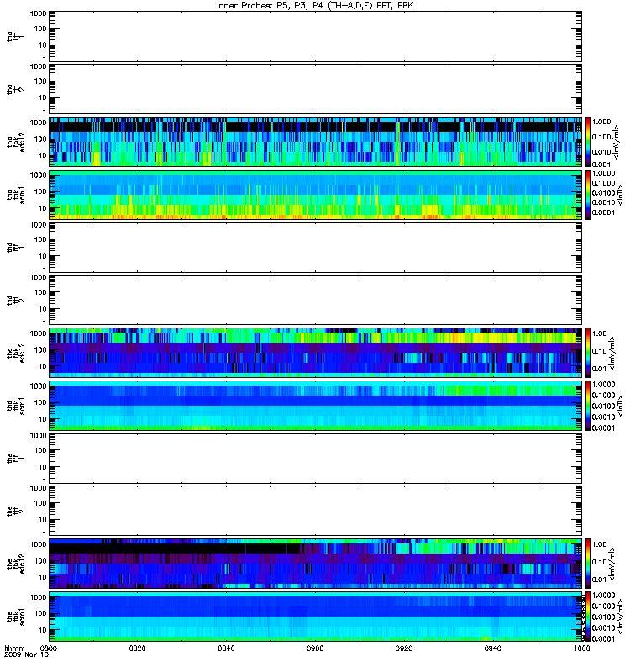Click "0.001" on tha edc12 color bar

[601, 165]
